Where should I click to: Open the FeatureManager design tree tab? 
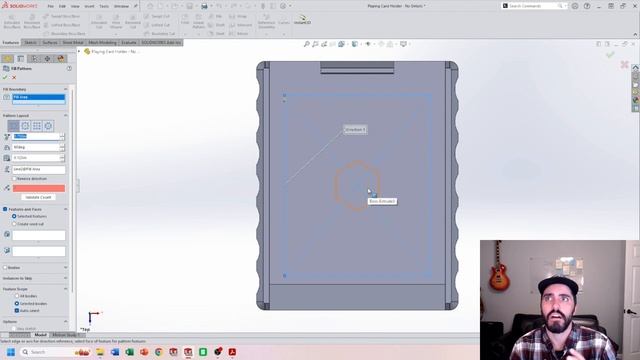point(7,59)
